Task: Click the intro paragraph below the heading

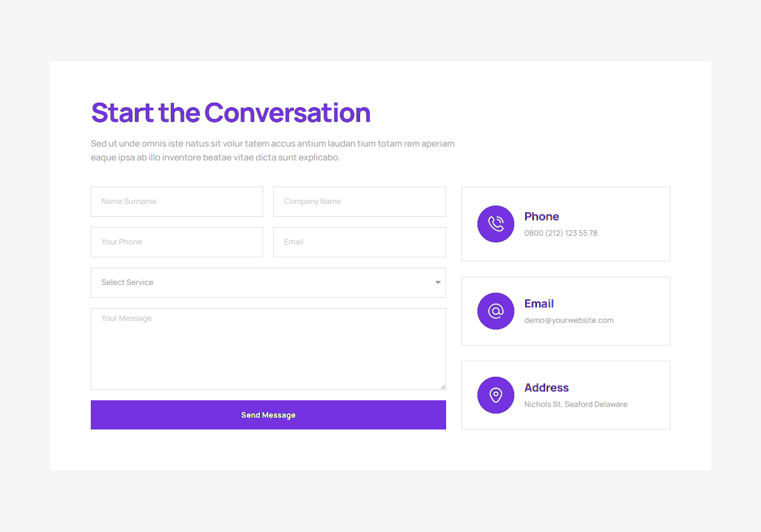Action: 272,151
